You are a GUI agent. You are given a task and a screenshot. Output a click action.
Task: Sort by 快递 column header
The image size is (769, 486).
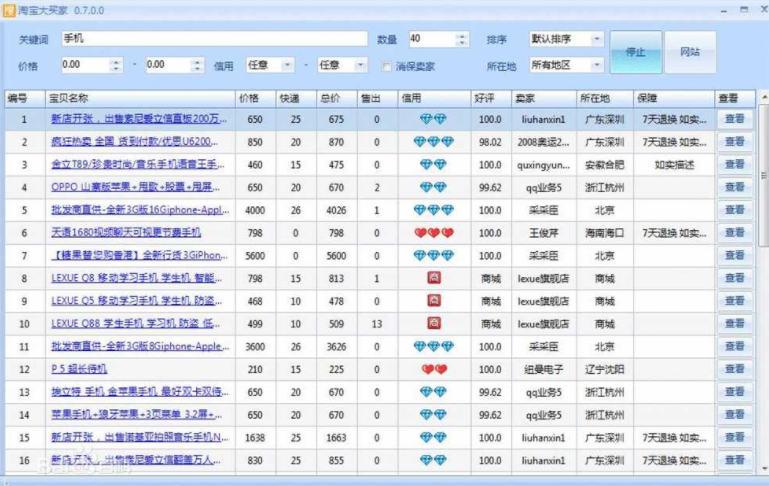(x=296, y=98)
